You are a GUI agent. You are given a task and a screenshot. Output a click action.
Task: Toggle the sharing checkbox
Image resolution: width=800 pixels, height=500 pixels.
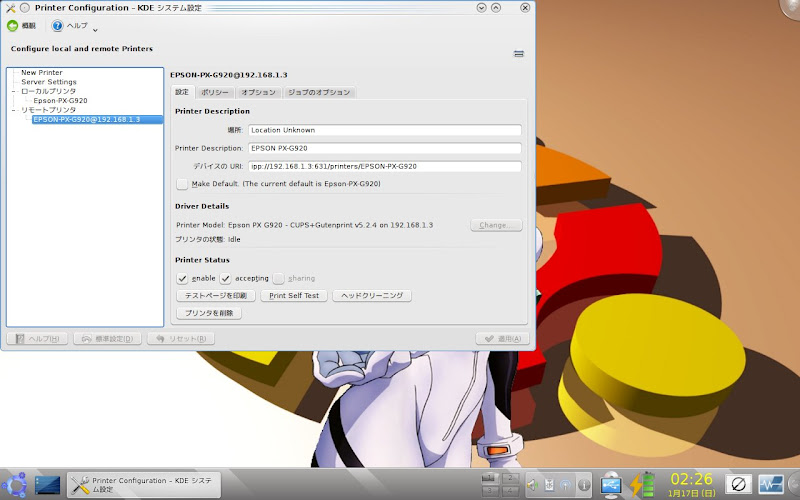(278, 278)
